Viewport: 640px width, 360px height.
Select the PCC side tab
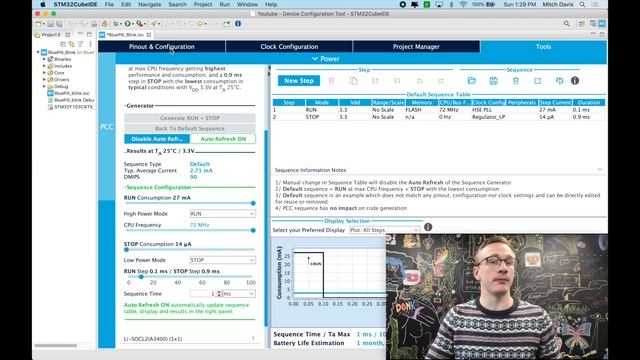107,127
